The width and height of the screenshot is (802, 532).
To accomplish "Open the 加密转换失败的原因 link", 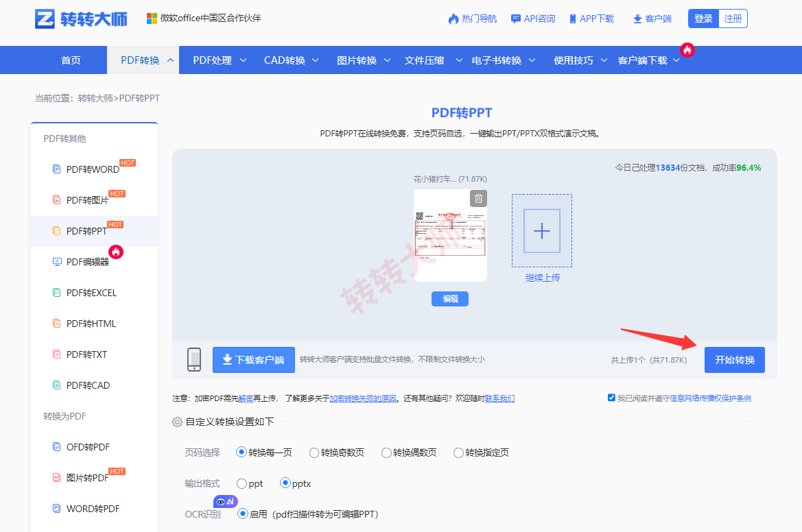I will point(363,398).
